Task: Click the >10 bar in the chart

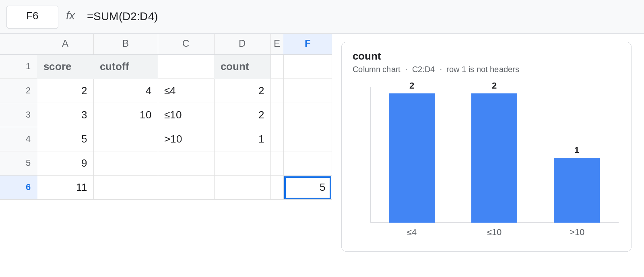Action: [x=577, y=190]
